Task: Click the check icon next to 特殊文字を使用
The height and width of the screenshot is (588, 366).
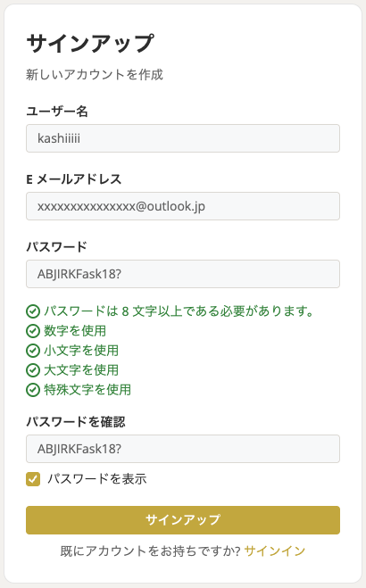Action: pyautogui.click(x=33, y=390)
